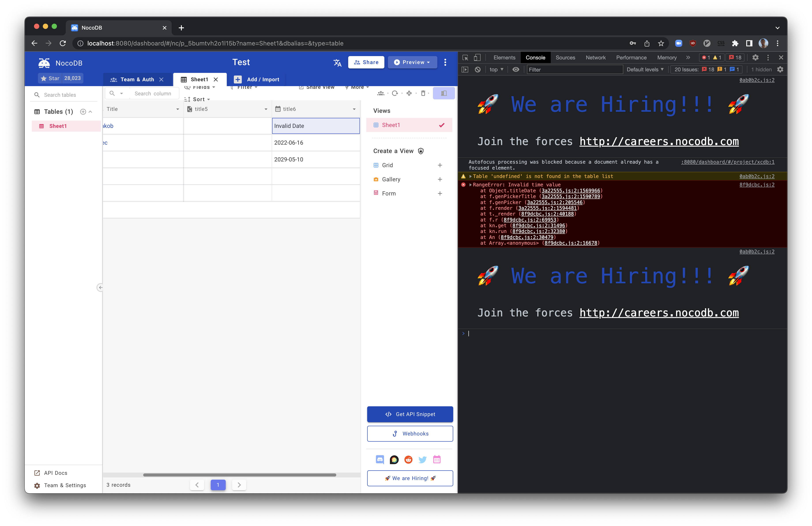Toggle device toolbar in DevTools
Screen dimensions: 812x526
tap(477, 58)
